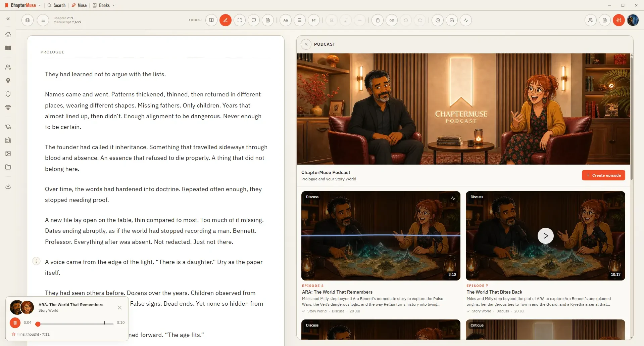Open the ChapterMuse app dropdown menu
Viewport: 644px width, 346px height.
[23, 5]
